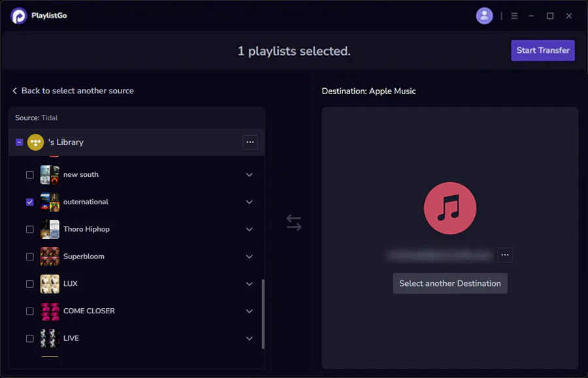This screenshot has height=378, width=588.
Task: Check the new south playlist checkbox
Action: tap(29, 175)
